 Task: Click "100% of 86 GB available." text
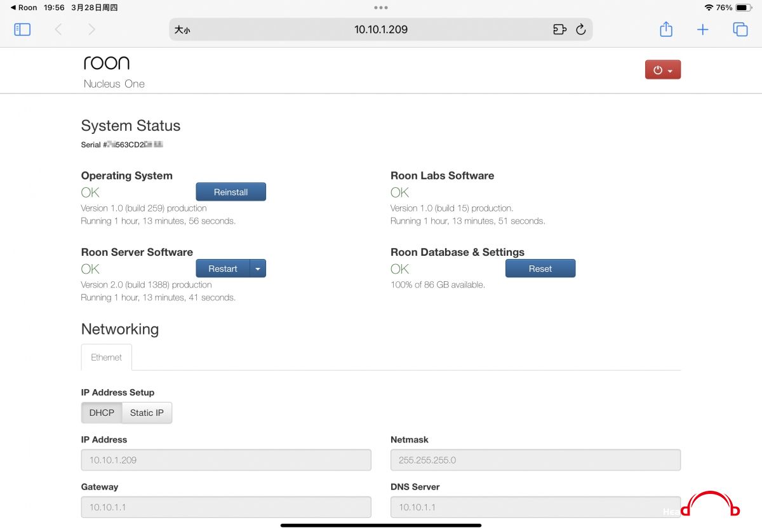pos(438,284)
